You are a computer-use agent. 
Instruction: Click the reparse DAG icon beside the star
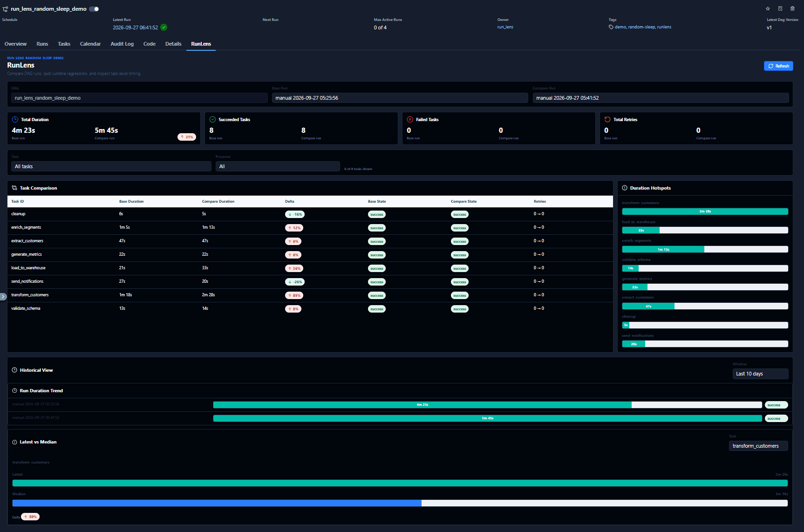point(780,9)
